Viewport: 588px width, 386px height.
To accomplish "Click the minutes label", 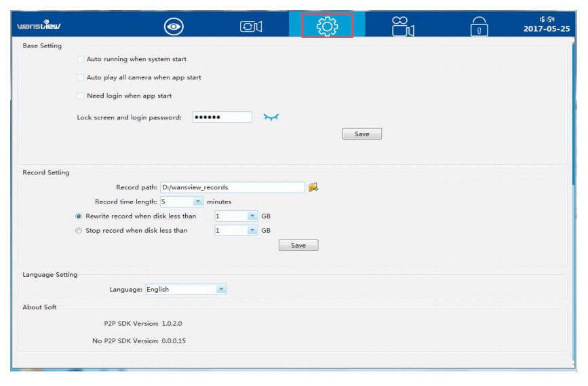I will [x=219, y=201].
